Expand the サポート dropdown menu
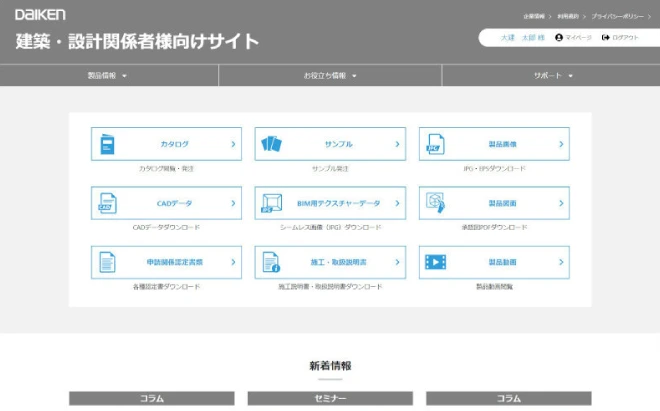This screenshot has width=660, height=411. [553, 76]
